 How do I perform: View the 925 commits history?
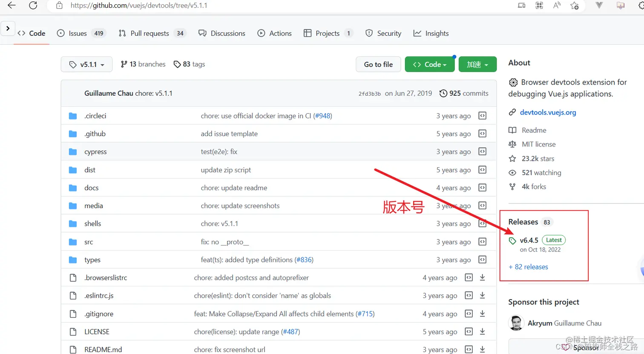click(464, 93)
